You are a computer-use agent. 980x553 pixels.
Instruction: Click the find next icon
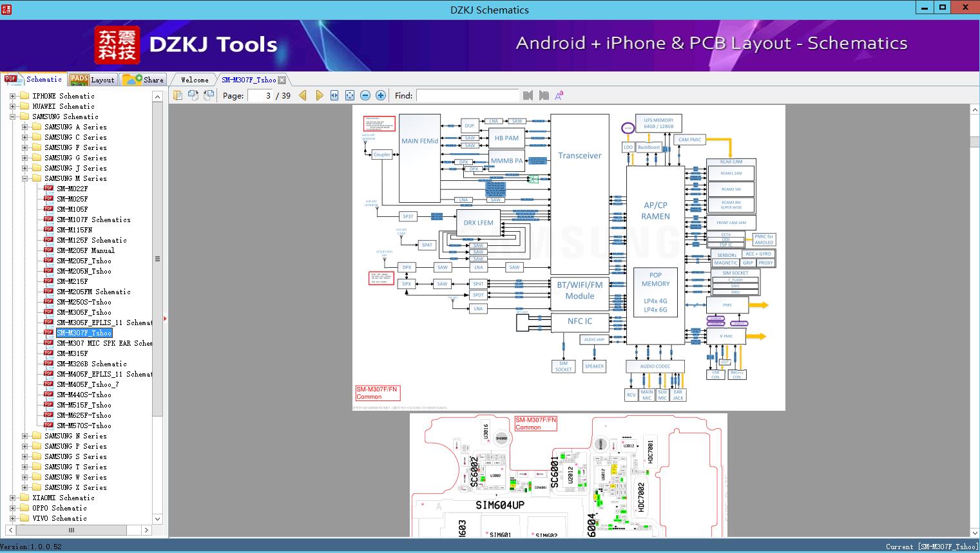click(544, 95)
